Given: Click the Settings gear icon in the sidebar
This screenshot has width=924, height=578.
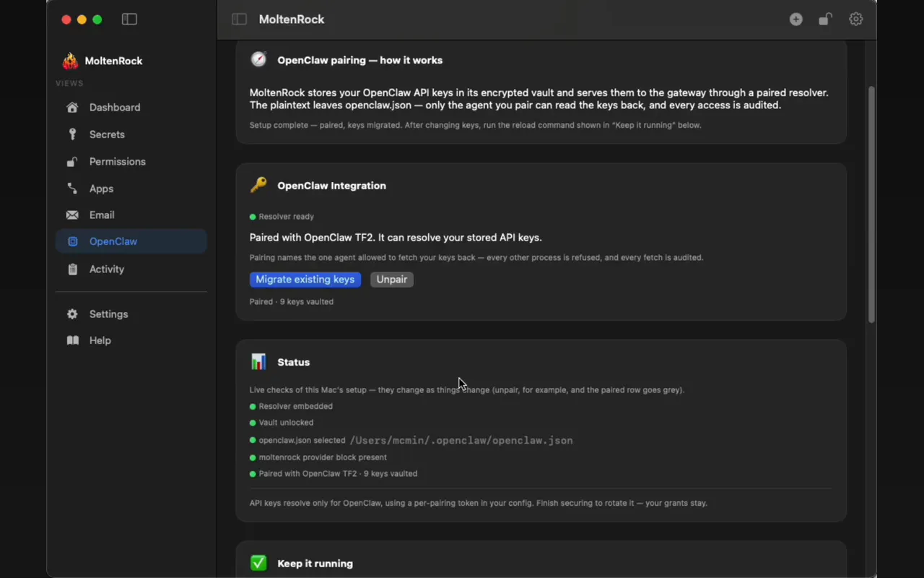Looking at the screenshot, I should coord(72,314).
